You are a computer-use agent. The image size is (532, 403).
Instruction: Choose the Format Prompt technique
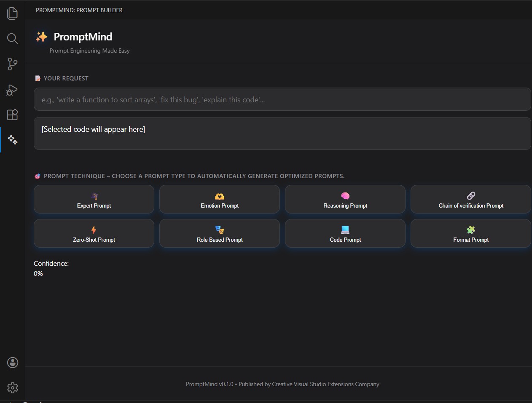click(470, 233)
